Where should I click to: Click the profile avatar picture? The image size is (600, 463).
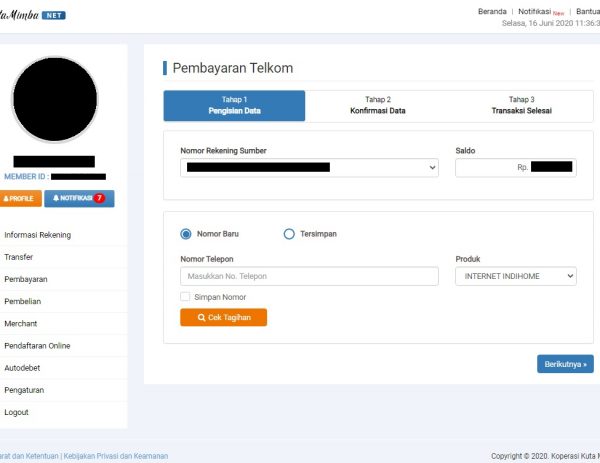(55, 98)
